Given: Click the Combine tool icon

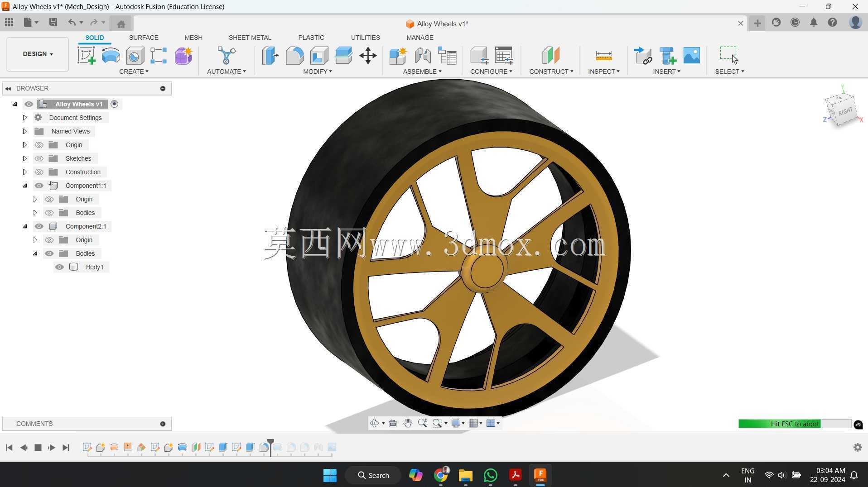Looking at the screenshot, I should pyautogui.click(x=343, y=56).
